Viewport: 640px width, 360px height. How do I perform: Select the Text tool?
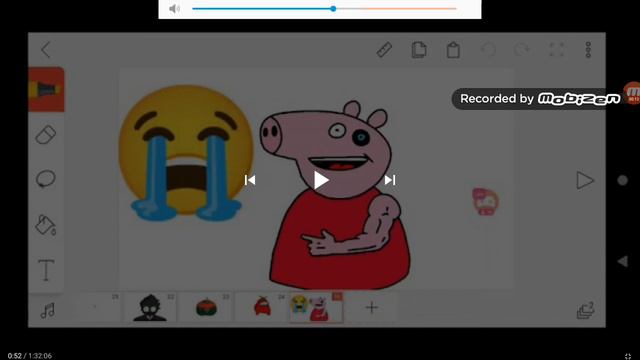46,270
